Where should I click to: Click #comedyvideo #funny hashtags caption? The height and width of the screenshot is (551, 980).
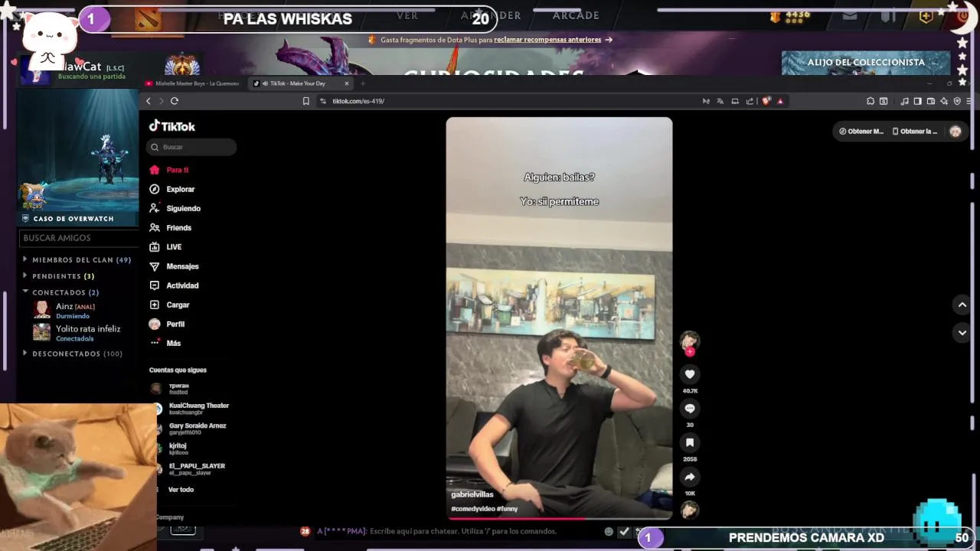pyautogui.click(x=485, y=508)
